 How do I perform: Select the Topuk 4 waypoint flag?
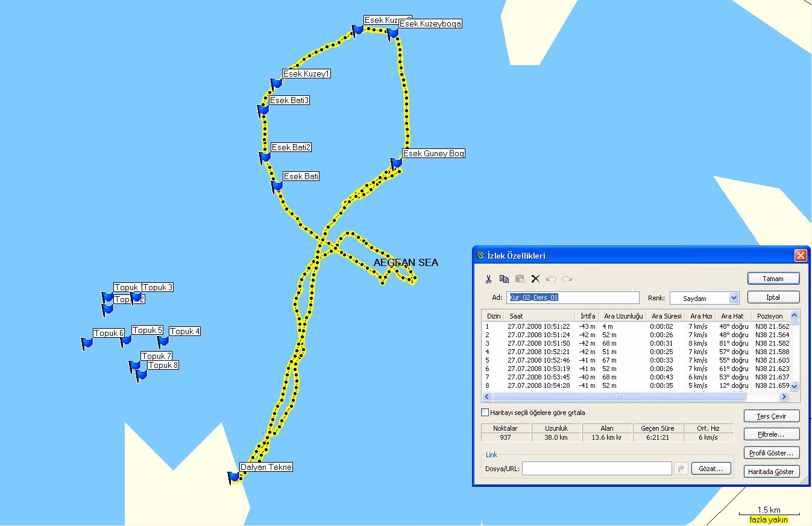coord(163,341)
